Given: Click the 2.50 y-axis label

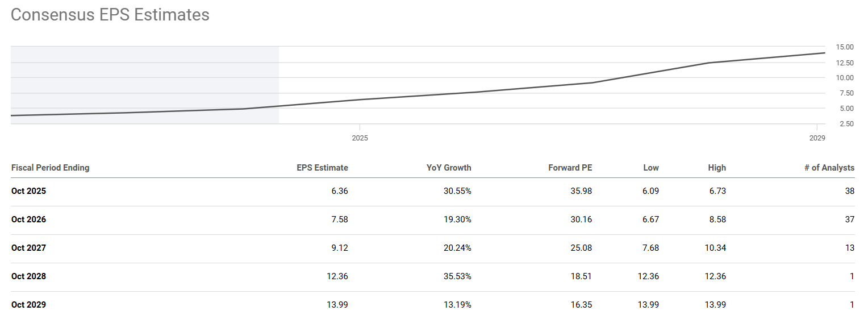Looking at the screenshot, I should (x=845, y=124).
